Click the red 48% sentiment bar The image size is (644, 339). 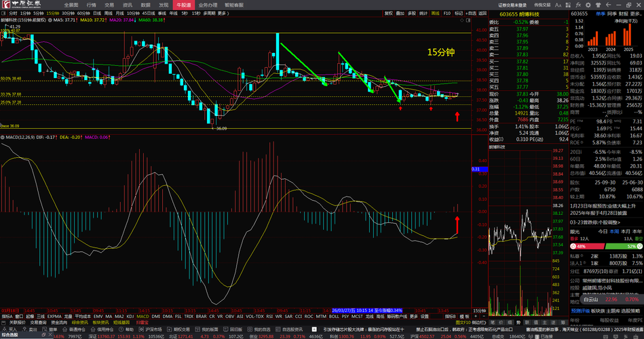pyautogui.click(x=587, y=246)
